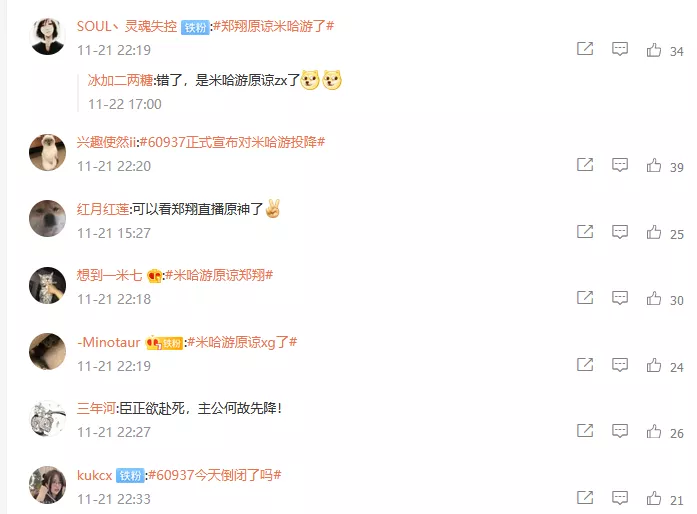Like SOUL、灵魂失控's comment with 34 likes
The height and width of the screenshot is (514, 697).
tap(653, 50)
